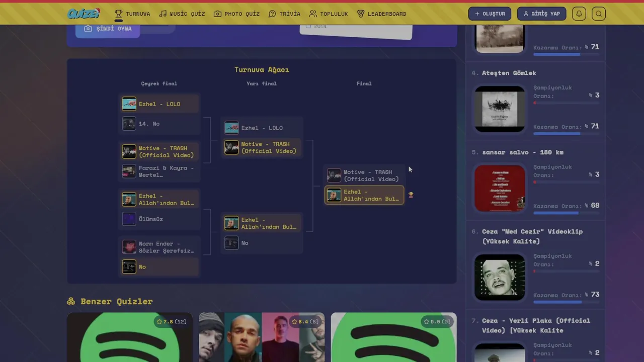
Task: Select quarter-final entry Ezhel - LOLO
Action: [x=159, y=104]
